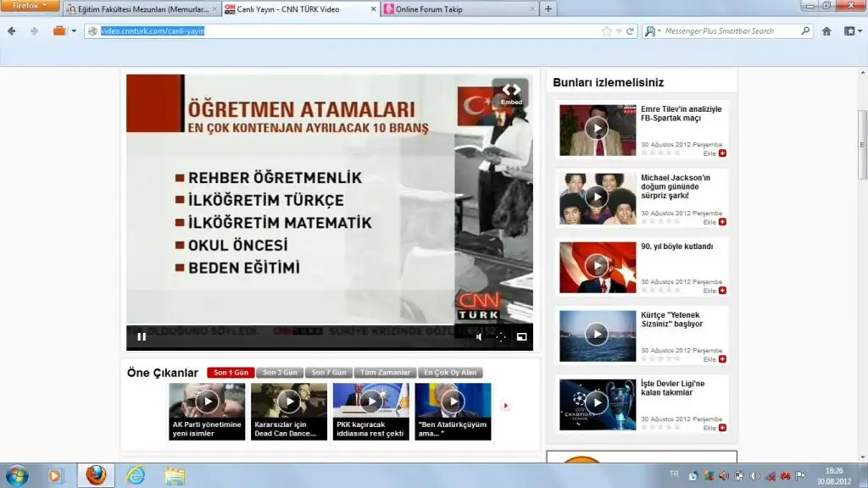Play the Champions League trophy thumbnail
Screen dimensions: 868x488
pos(598,404)
